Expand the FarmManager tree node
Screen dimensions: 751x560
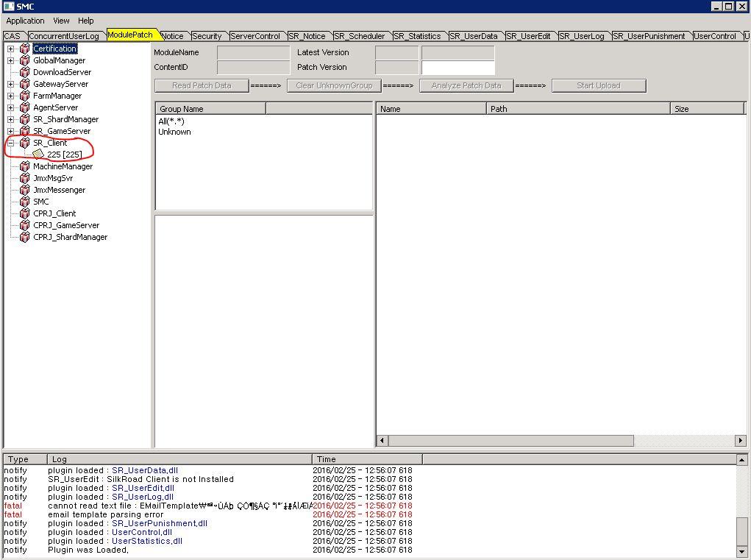click(11, 96)
